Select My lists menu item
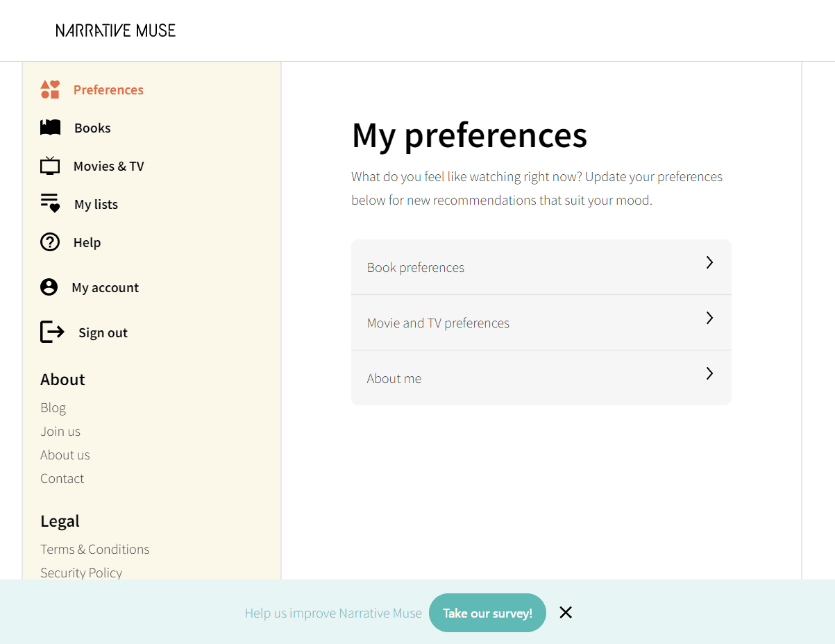The image size is (835, 644). coord(96,204)
